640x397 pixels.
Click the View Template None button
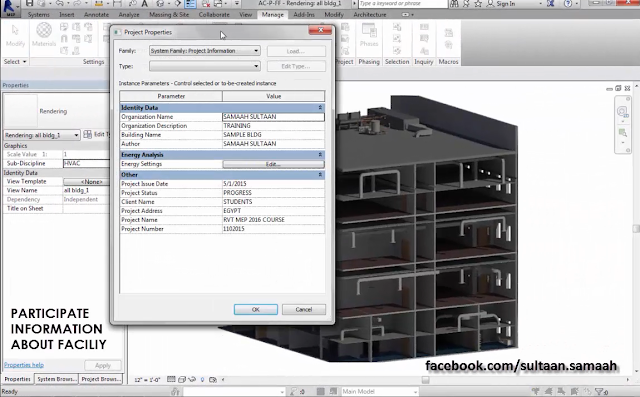pos(87,182)
